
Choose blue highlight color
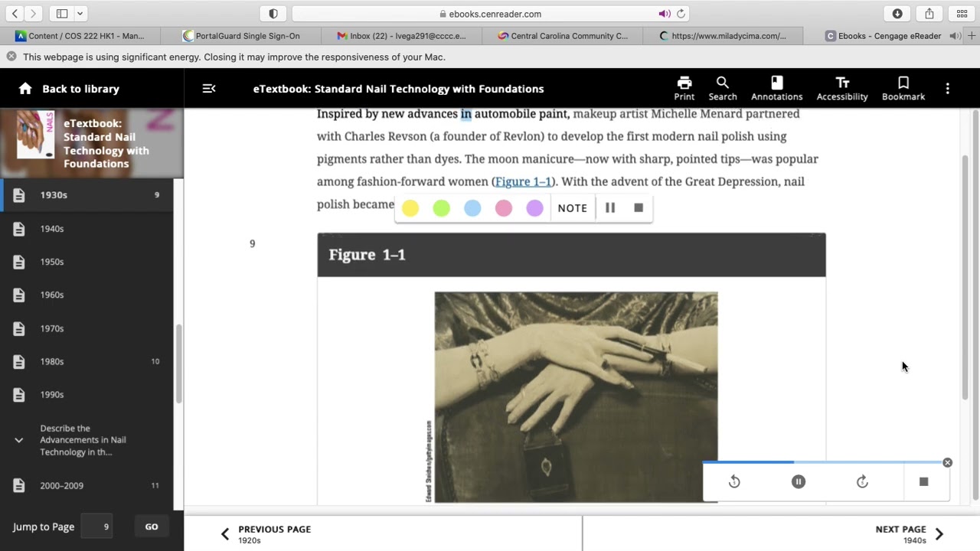click(x=472, y=208)
